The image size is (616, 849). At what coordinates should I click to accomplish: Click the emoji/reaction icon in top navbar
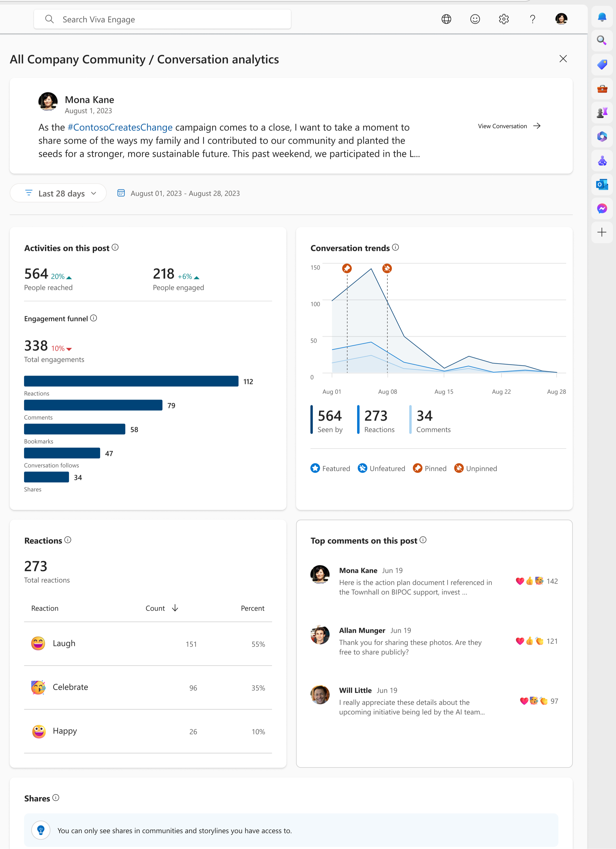tap(475, 18)
